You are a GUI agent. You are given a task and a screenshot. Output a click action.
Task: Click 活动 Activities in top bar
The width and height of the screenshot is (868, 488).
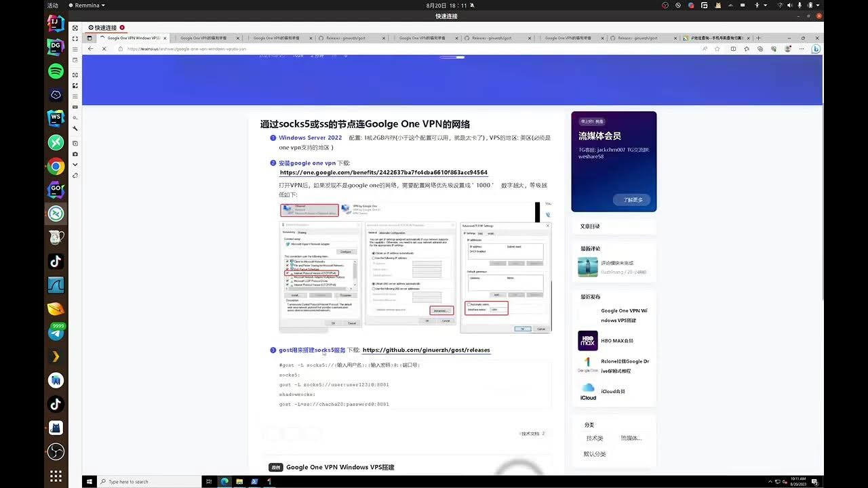pyautogui.click(x=53, y=5)
